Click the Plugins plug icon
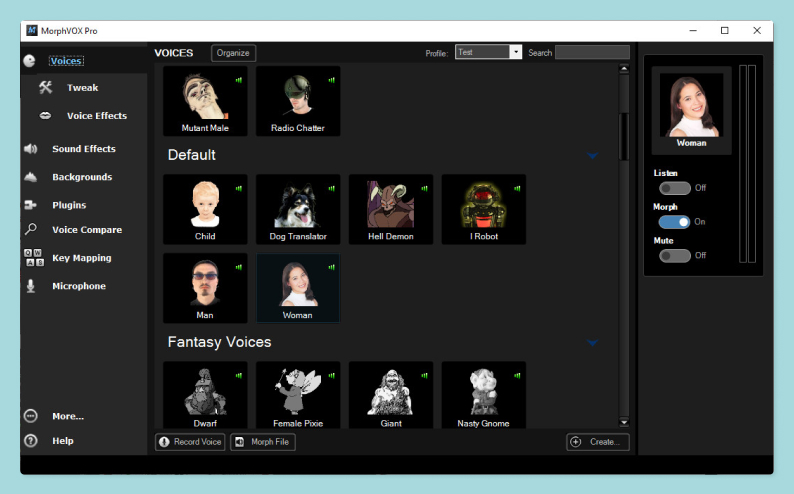 click(x=30, y=205)
